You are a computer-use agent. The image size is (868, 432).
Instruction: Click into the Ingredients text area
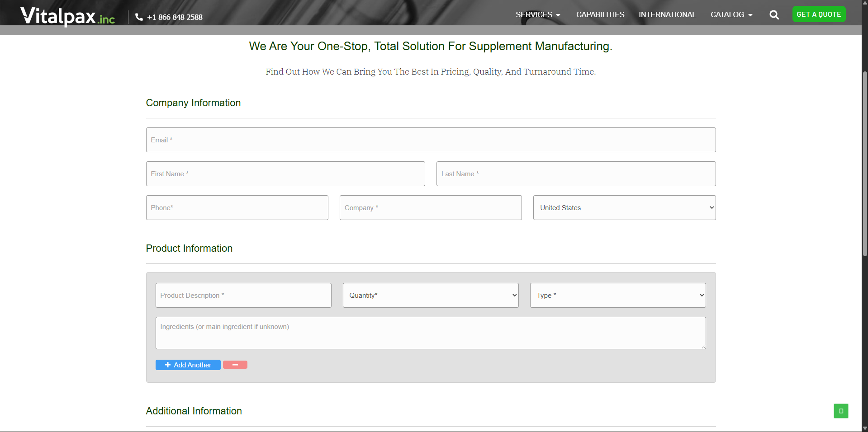[431, 333]
